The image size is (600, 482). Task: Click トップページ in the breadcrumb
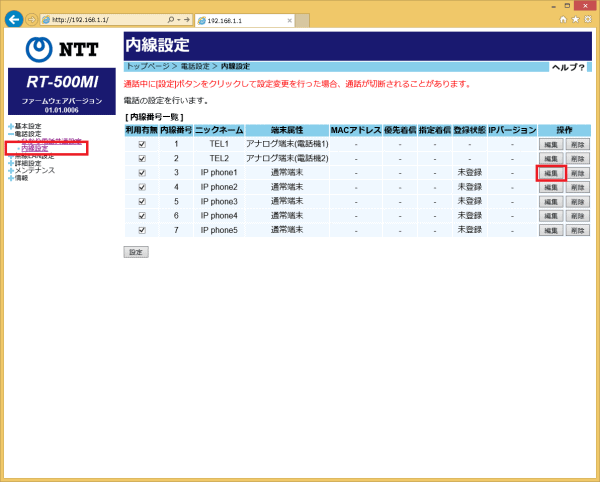coord(148,67)
